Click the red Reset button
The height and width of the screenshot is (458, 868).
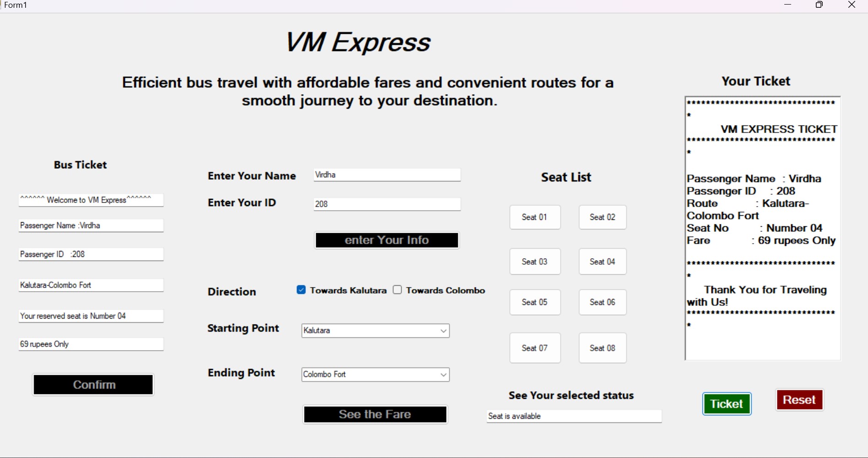click(799, 399)
